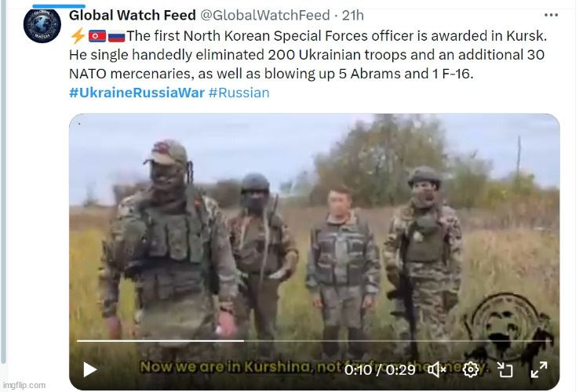Open the video settings gear

click(471, 370)
